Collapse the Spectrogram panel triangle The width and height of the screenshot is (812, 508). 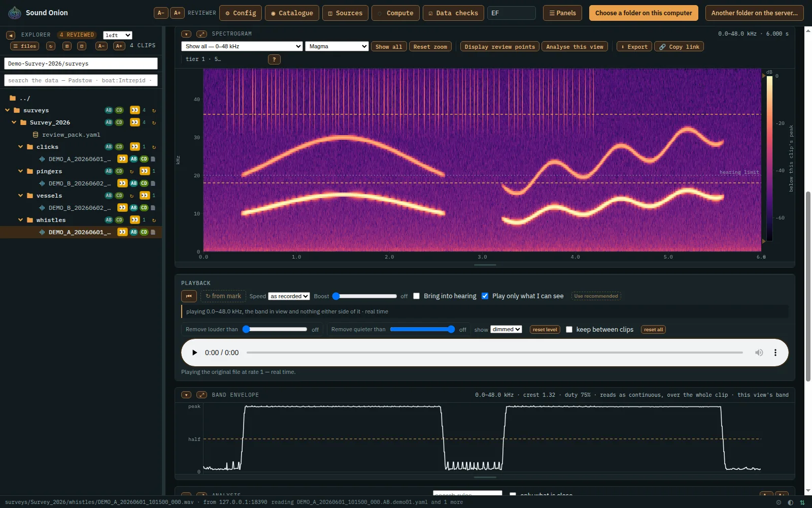(x=186, y=34)
